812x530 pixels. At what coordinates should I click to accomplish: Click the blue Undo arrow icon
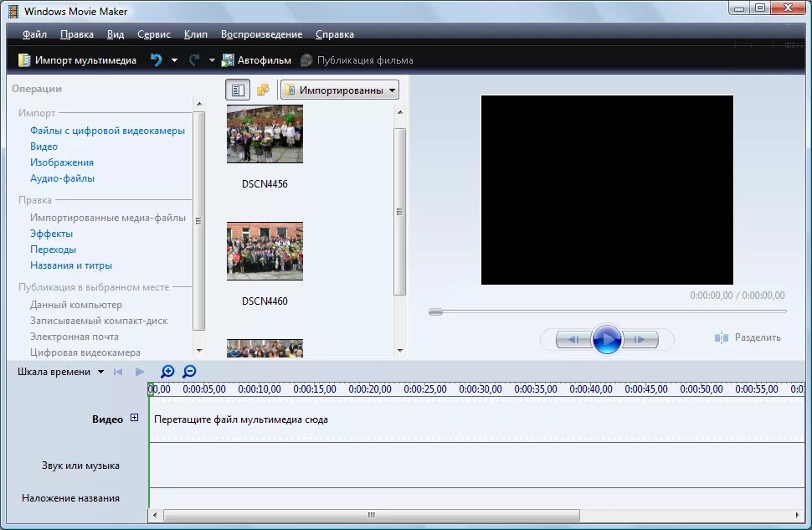click(156, 60)
